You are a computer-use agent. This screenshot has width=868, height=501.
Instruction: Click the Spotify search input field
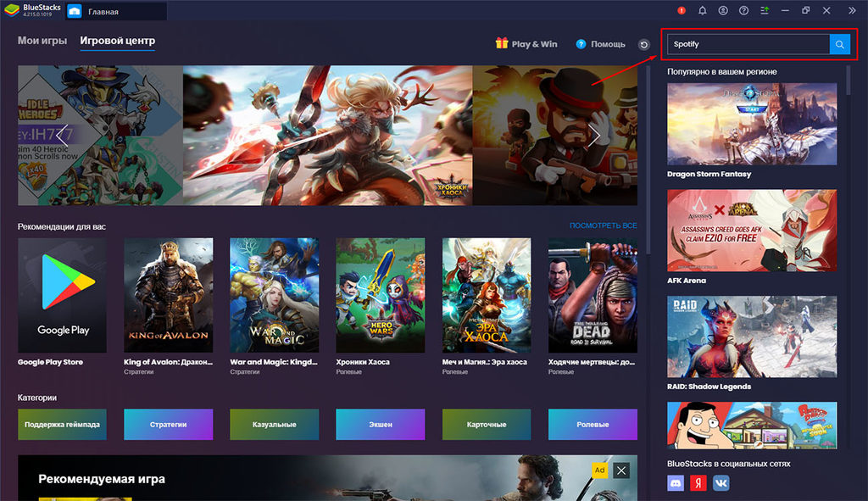pyautogui.click(x=748, y=44)
